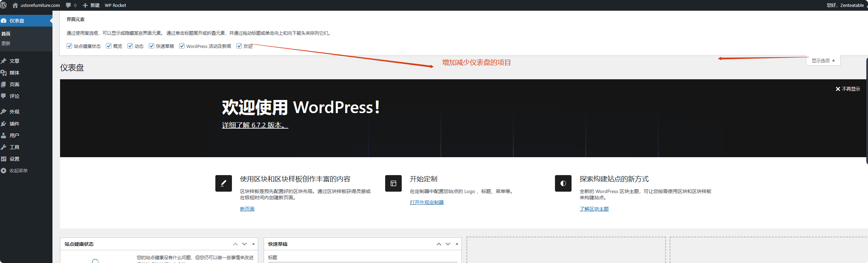Viewport: 868px width, 263px height.
Task: Click ustorefurniture.com site name
Action: tap(40, 5)
